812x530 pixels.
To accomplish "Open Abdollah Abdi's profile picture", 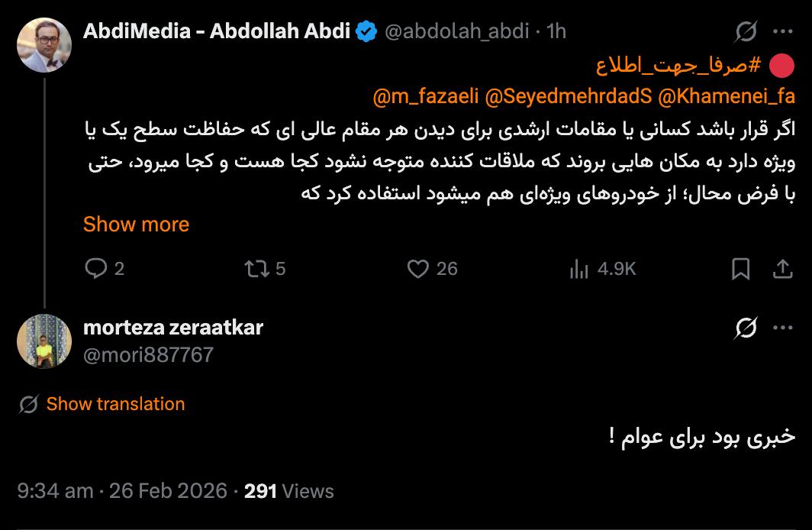I will point(44,45).
